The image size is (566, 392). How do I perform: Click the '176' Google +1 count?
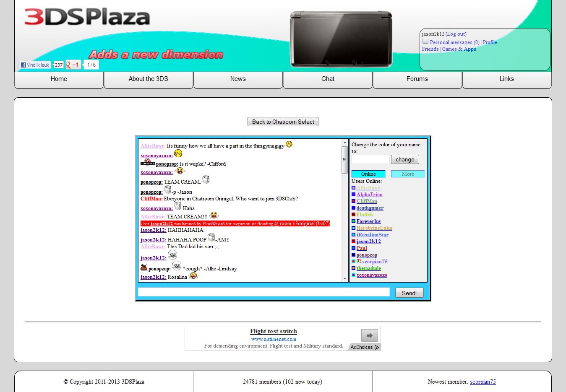coord(91,65)
